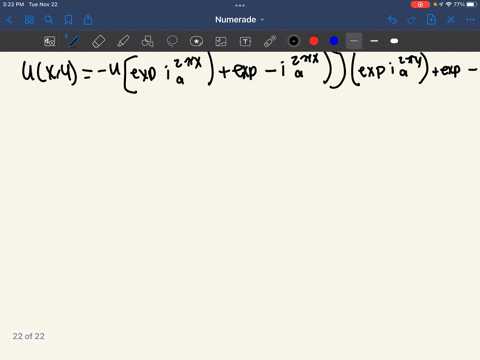The width and height of the screenshot is (480, 360).
Task: Open search with magnifier icon
Action: click(x=49, y=20)
